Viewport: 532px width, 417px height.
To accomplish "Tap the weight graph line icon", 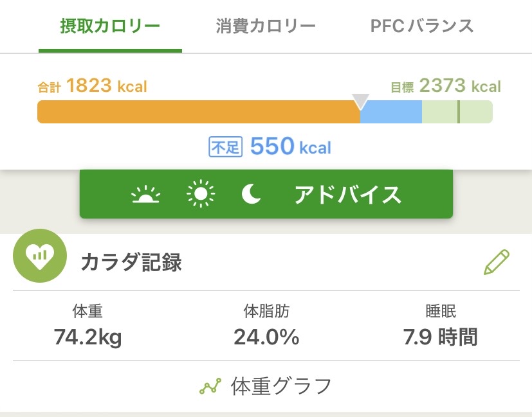I will point(210,387).
